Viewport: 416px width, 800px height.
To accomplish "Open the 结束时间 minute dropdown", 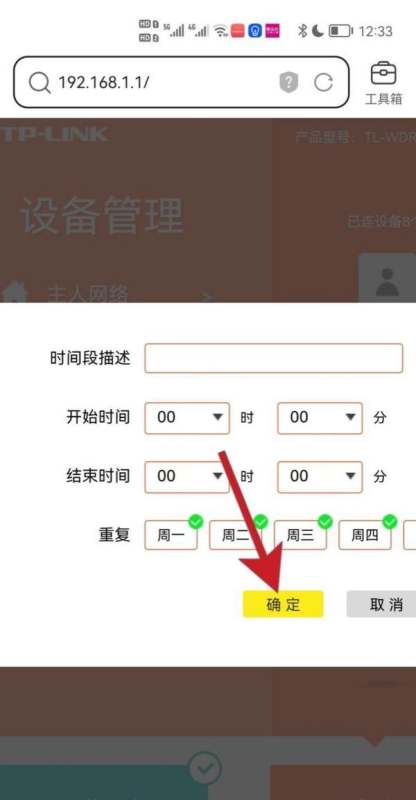I will [x=320, y=477].
